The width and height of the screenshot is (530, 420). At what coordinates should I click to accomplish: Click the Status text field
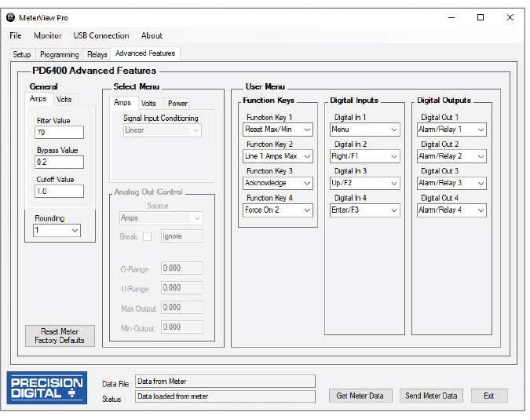225,396
